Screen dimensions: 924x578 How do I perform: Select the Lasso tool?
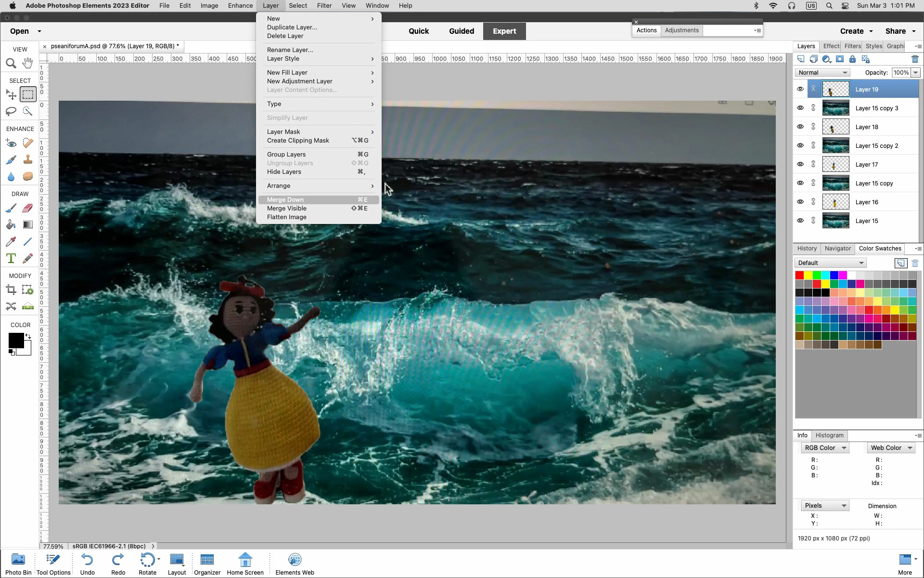point(11,111)
